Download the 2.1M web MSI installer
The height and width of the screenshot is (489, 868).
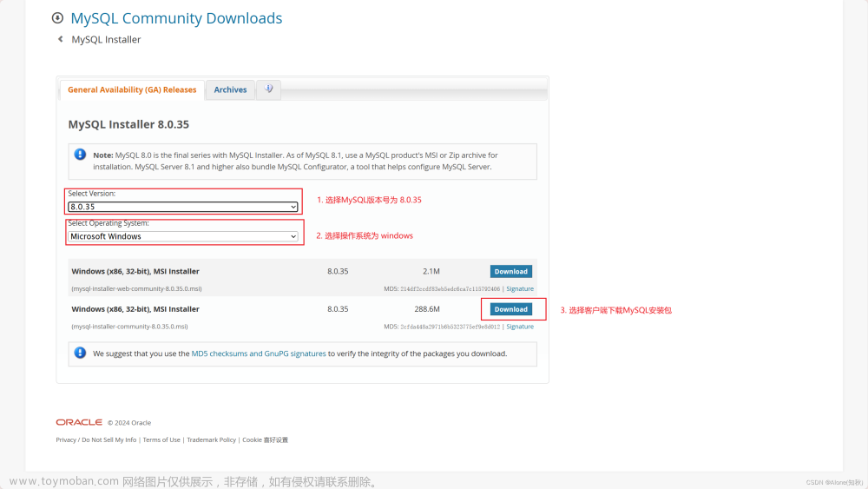511,271
